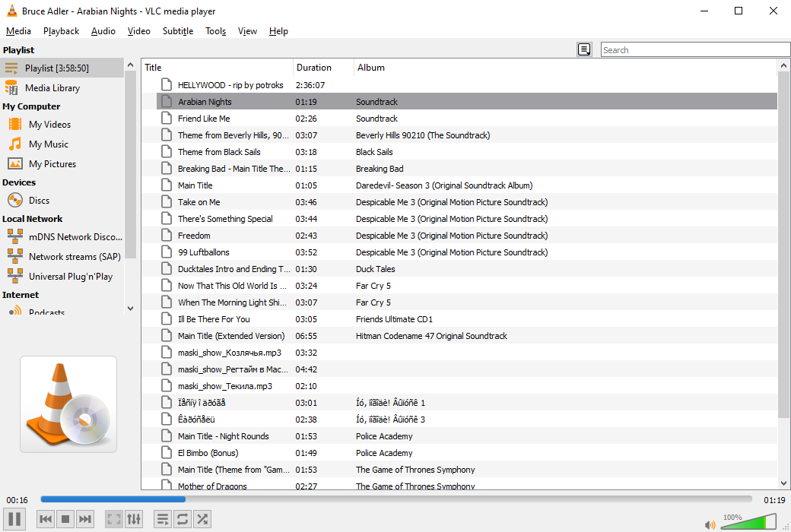Toggle fullscreen video mode
Image resolution: width=791 pixels, height=532 pixels.
click(x=114, y=519)
